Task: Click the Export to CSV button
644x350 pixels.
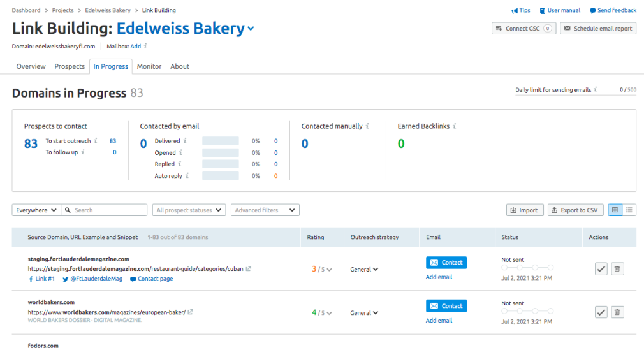Action: tap(575, 210)
